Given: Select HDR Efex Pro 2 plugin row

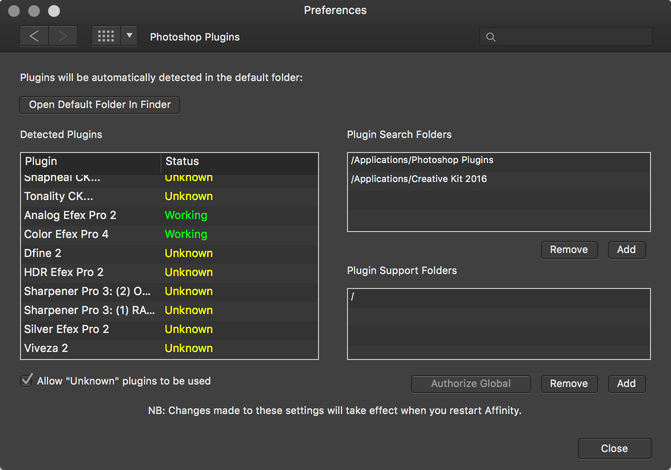Looking at the screenshot, I should click(169, 272).
